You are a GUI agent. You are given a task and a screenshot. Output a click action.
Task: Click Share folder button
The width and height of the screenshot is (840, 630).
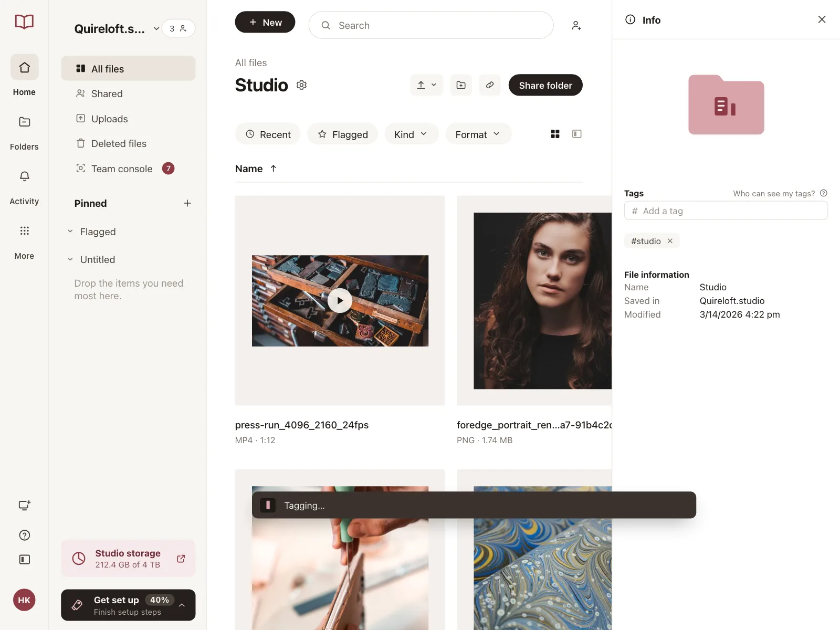coord(545,85)
